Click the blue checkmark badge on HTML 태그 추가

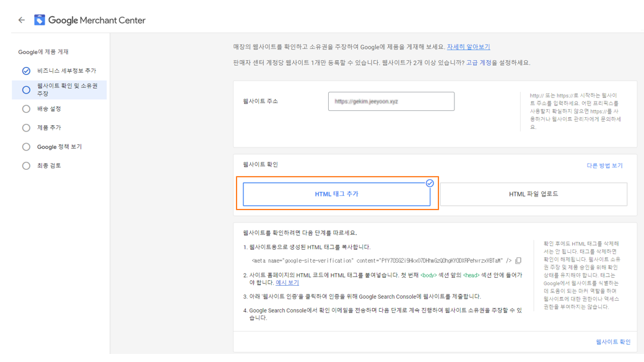(430, 183)
